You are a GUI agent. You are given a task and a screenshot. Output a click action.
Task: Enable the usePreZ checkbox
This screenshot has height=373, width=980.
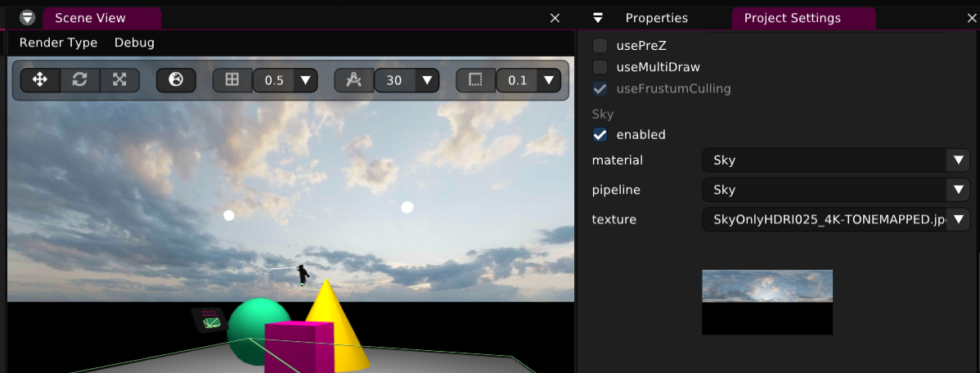(x=600, y=46)
